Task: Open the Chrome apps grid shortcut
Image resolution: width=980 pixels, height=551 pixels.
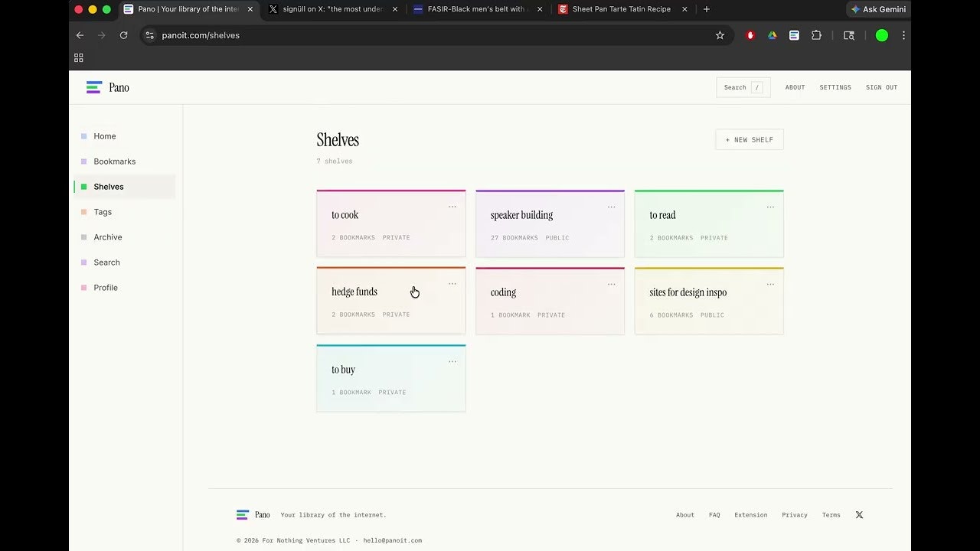Action: [x=78, y=57]
